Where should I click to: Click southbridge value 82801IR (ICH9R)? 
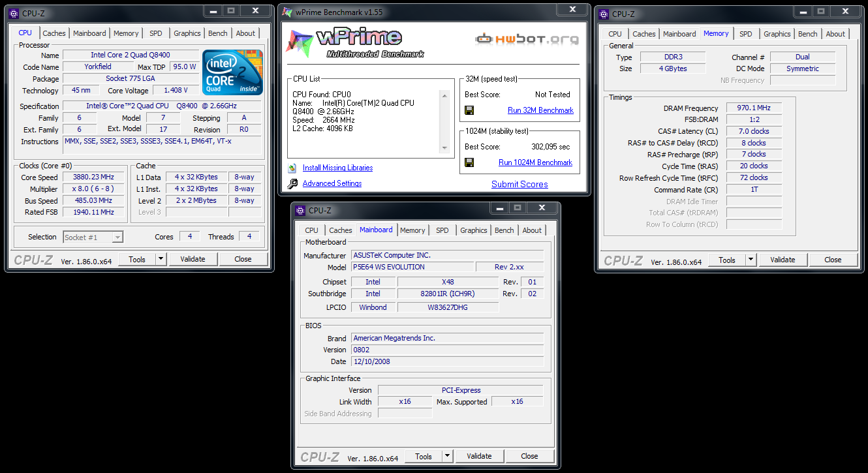(x=448, y=294)
